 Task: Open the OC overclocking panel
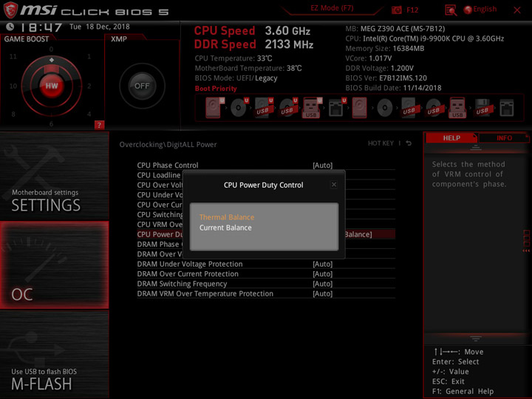54,265
